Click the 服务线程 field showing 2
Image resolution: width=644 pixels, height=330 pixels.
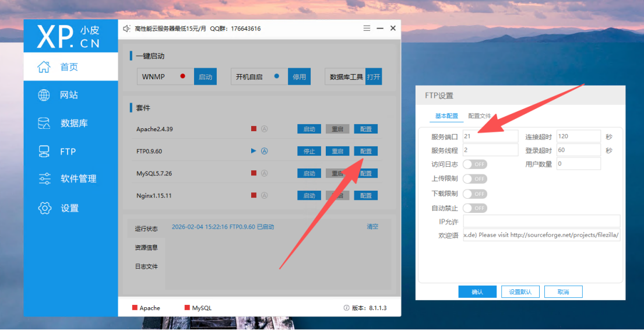click(x=490, y=150)
